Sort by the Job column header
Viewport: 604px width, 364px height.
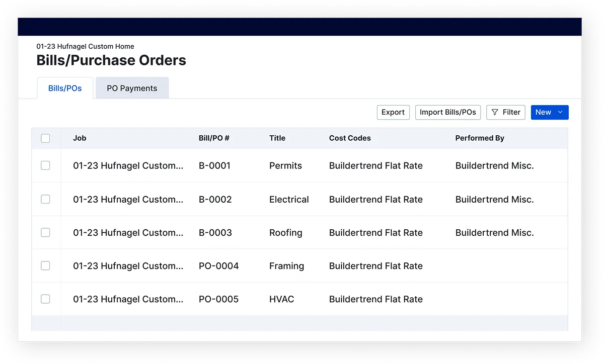80,138
